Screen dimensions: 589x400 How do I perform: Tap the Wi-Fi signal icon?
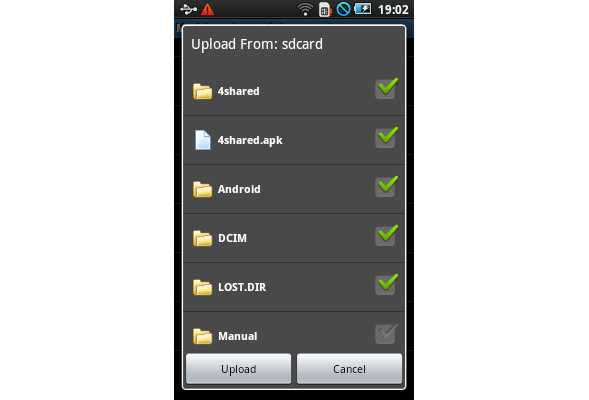pyautogui.click(x=305, y=9)
